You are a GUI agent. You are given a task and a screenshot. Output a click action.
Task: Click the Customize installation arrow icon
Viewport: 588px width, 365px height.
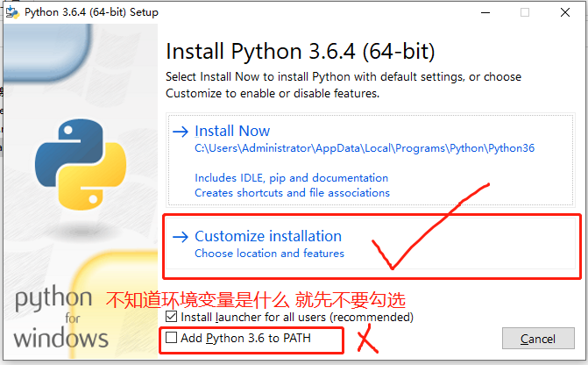click(181, 237)
